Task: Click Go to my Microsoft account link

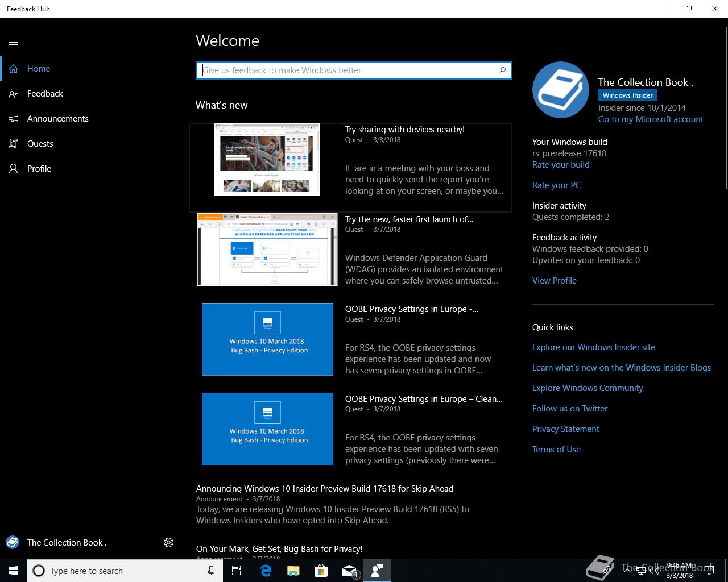Action: point(651,119)
